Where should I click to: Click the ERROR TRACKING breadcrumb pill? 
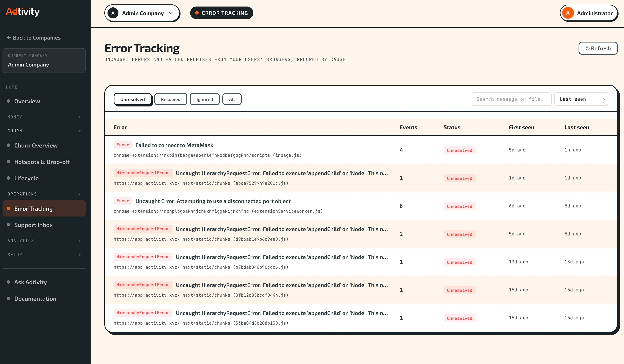(221, 13)
